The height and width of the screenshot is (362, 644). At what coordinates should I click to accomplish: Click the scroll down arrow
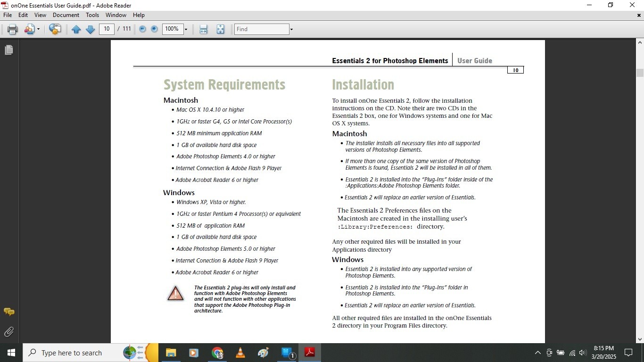(x=640, y=339)
